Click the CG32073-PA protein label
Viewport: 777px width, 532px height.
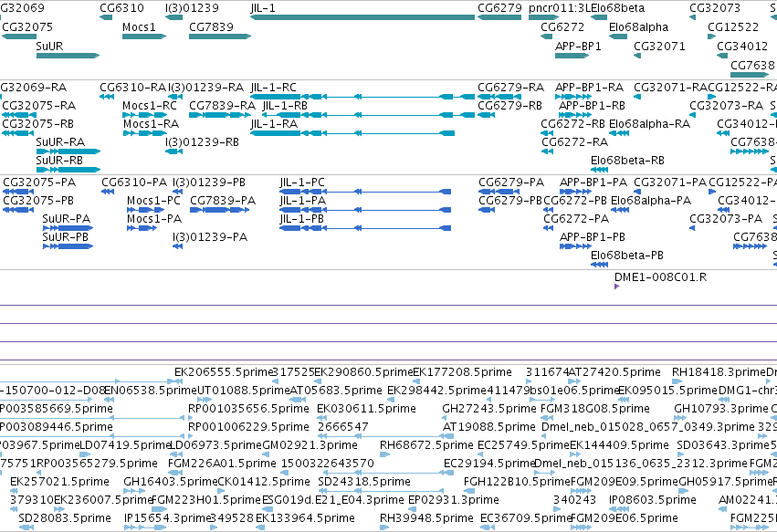click(726, 219)
